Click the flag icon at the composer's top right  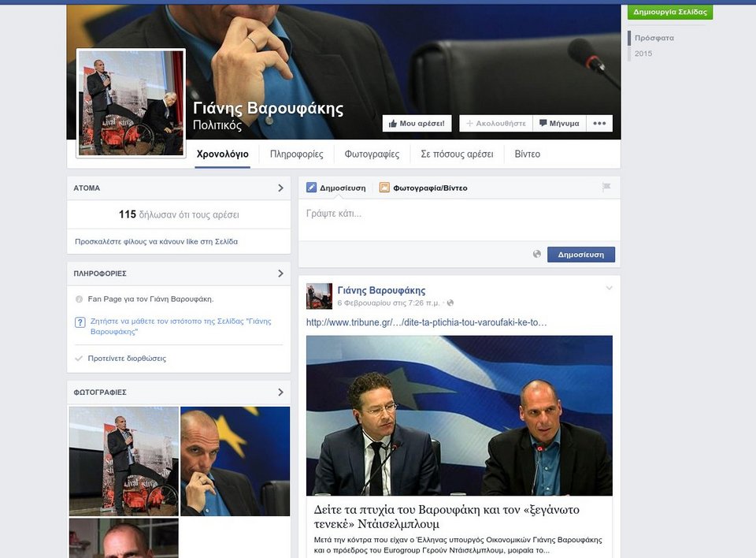[605, 186]
